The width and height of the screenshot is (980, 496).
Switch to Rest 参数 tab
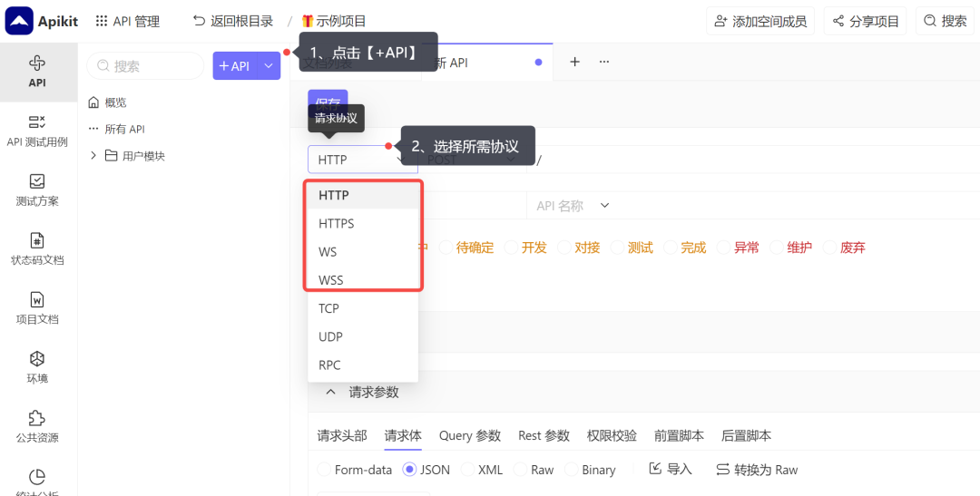(544, 435)
